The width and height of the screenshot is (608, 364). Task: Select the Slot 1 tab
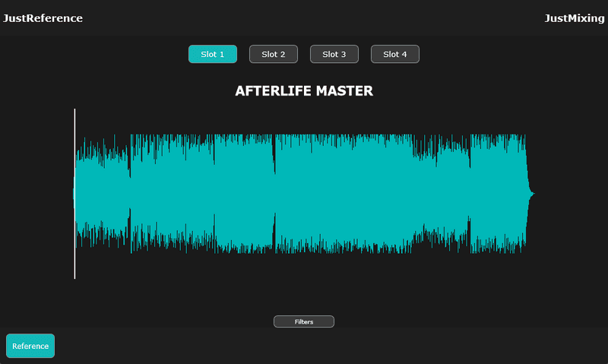pos(213,54)
